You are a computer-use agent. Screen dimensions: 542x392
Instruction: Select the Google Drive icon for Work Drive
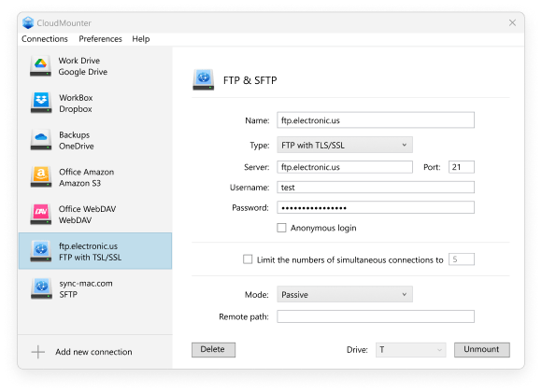40,66
